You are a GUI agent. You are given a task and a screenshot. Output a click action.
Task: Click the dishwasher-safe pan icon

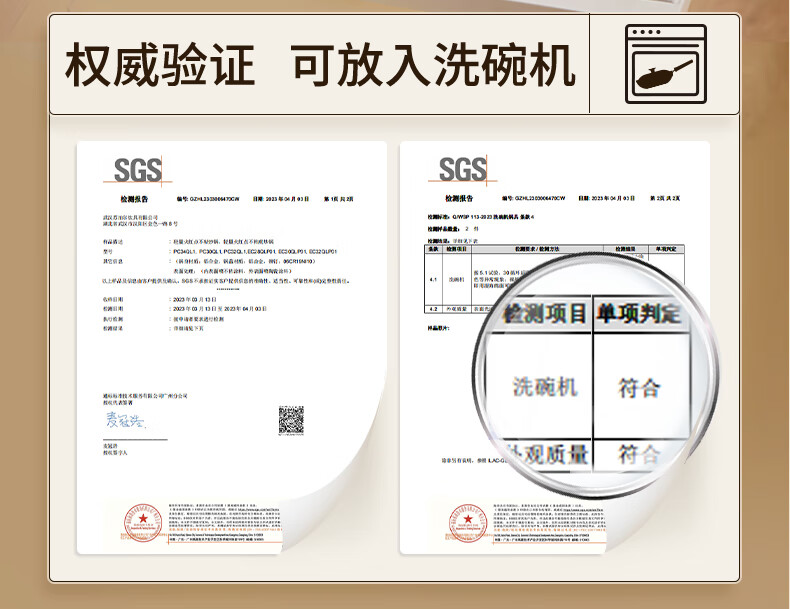666,64
